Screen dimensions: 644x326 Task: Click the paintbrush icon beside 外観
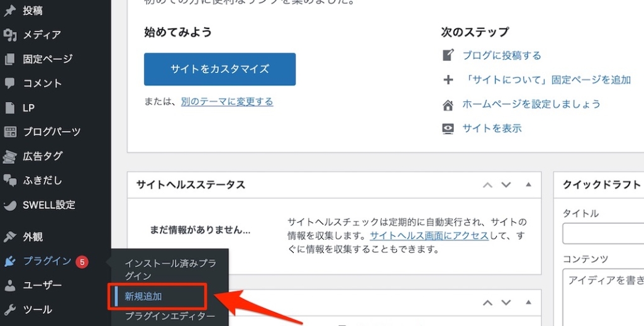point(10,237)
